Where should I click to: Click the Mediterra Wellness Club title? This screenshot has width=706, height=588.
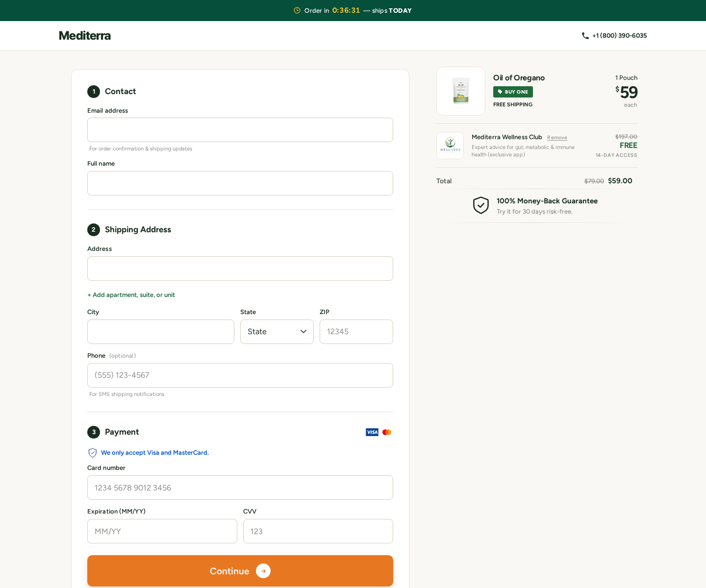tap(506, 137)
